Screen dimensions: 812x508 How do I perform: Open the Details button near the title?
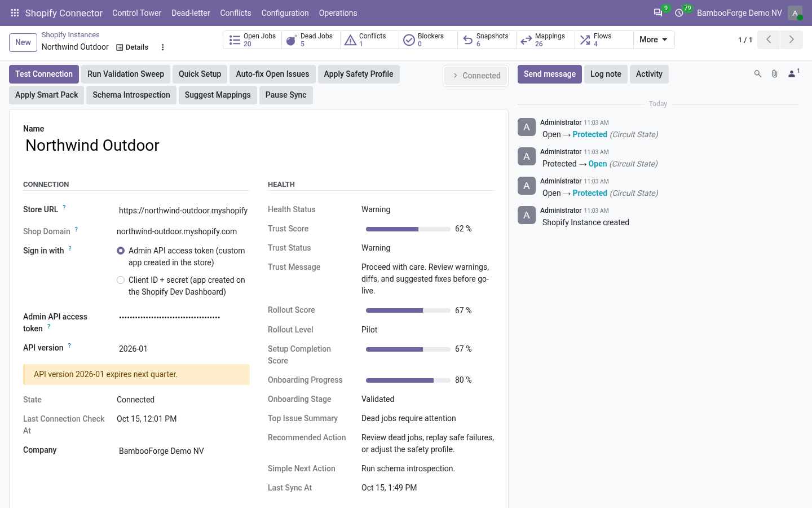click(133, 47)
